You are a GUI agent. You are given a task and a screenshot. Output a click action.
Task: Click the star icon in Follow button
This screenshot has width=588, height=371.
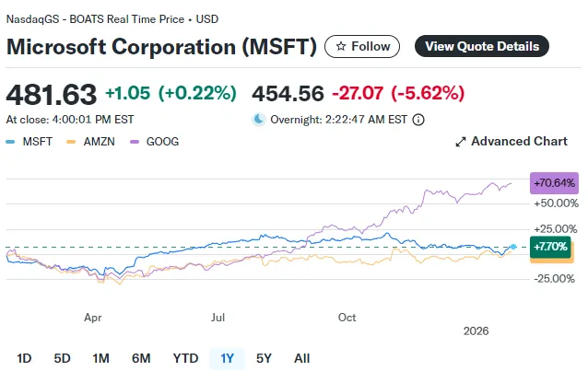tap(341, 46)
